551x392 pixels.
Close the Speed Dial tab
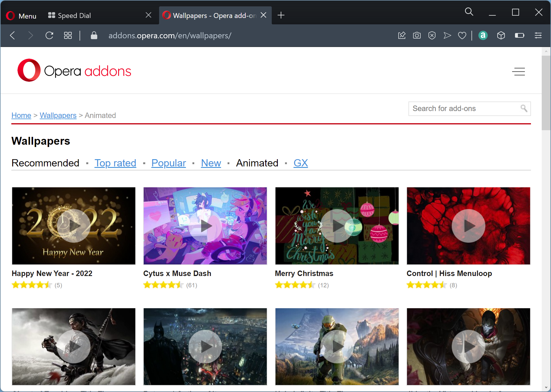coord(148,15)
